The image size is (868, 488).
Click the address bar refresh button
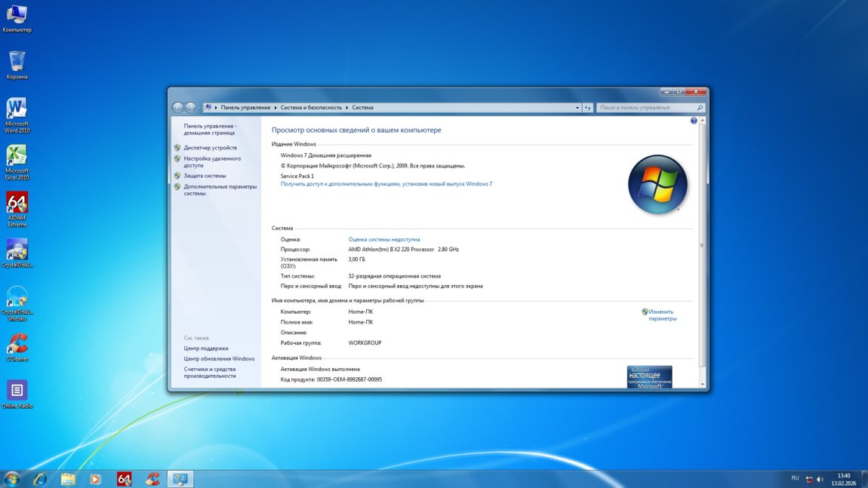[587, 108]
